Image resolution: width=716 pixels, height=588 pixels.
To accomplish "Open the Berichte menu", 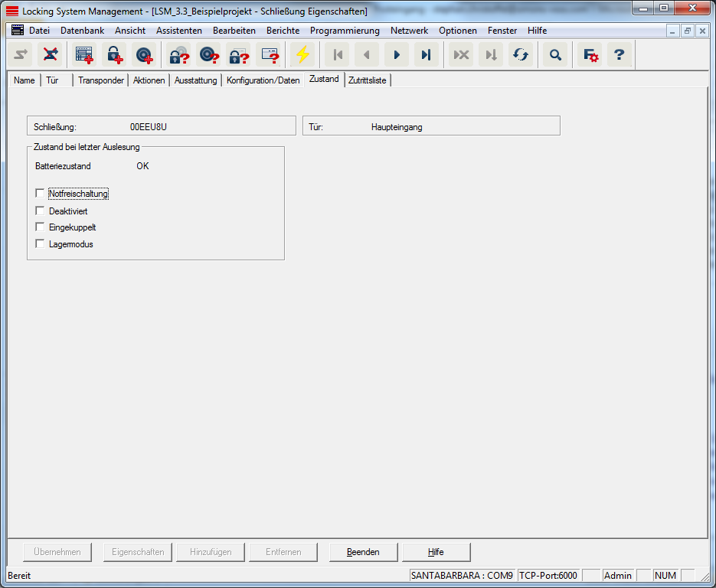I will pos(283,31).
